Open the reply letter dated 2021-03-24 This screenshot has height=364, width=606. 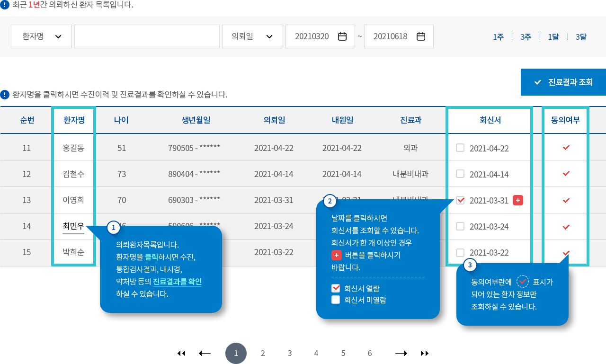point(489,226)
